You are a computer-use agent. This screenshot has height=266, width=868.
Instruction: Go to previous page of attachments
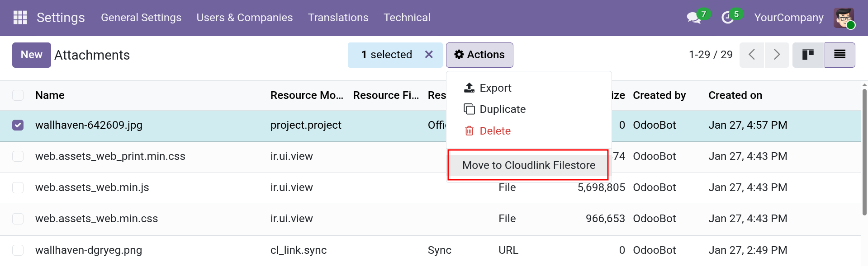coord(752,55)
